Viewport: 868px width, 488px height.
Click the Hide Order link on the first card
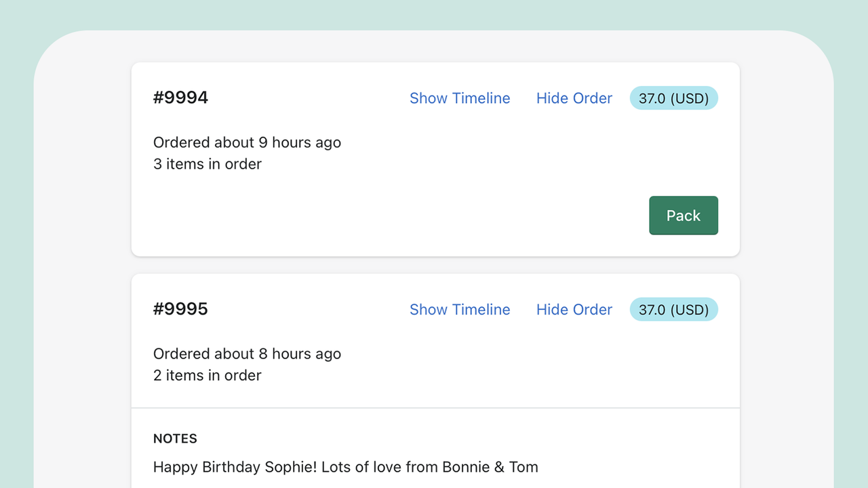pyautogui.click(x=574, y=98)
